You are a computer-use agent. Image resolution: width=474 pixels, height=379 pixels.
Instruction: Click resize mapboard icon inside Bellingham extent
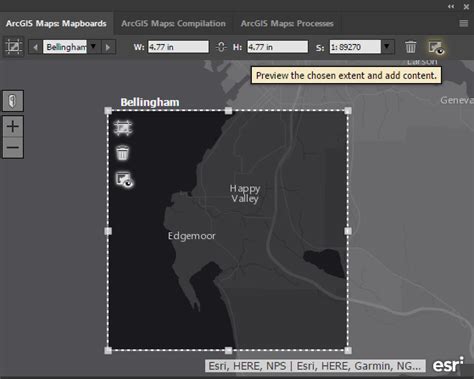click(123, 128)
